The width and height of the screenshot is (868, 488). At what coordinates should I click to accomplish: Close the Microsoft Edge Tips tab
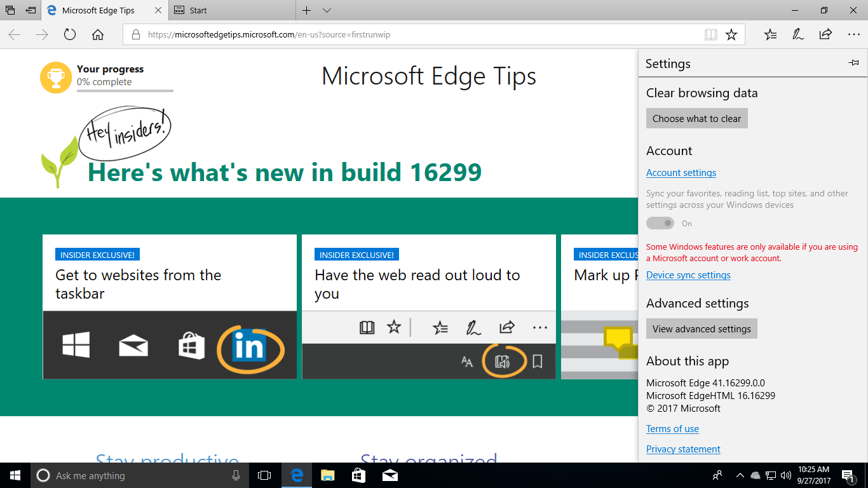157,10
